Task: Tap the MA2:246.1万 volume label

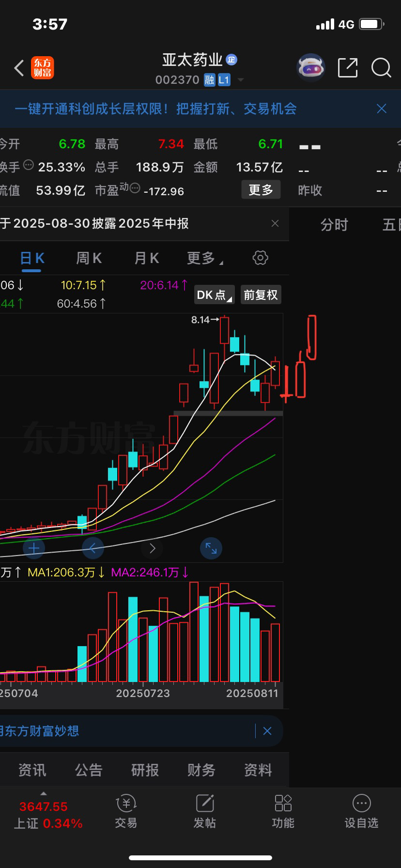Action: click(x=150, y=573)
